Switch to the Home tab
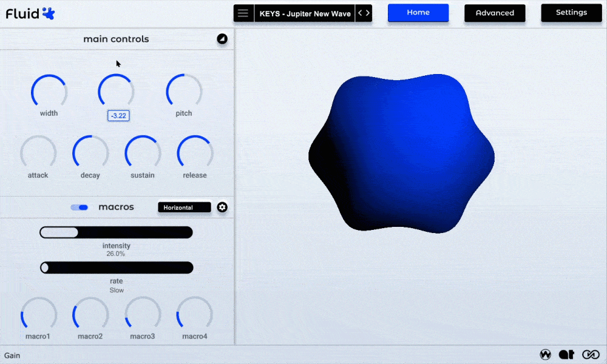The image size is (607, 364). coord(418,13)
